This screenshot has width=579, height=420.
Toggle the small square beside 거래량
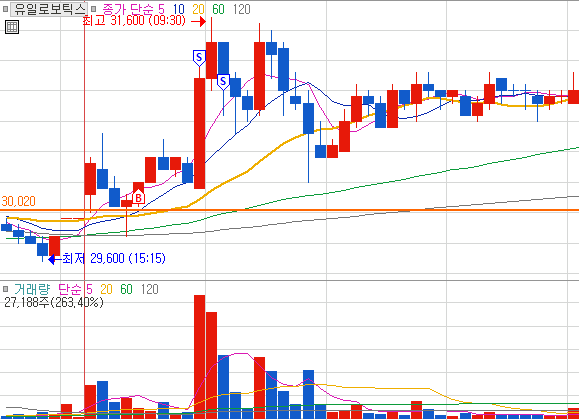tap(5, 289)
